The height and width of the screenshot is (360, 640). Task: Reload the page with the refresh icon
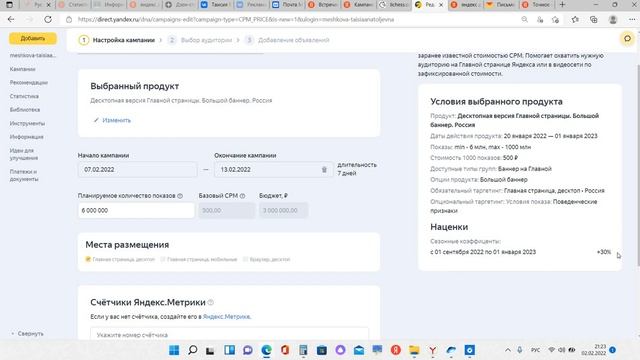(x=48, y=19)
